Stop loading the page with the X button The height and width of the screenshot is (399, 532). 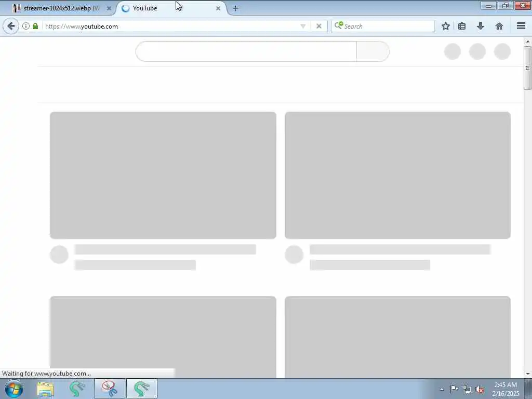[x=319, y=26]
